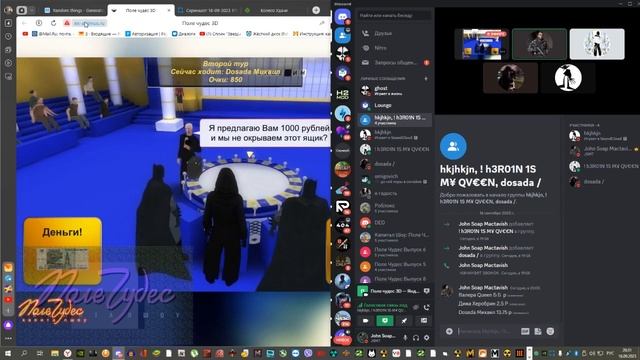This screenshot has width=640, height=360.
Task: Toggle green screen share button
Action: click(384, 320)
